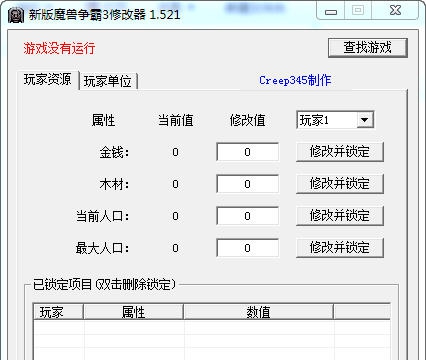Click the 当前人口 modify value input field
426x360 pixels.
[247, 216]
